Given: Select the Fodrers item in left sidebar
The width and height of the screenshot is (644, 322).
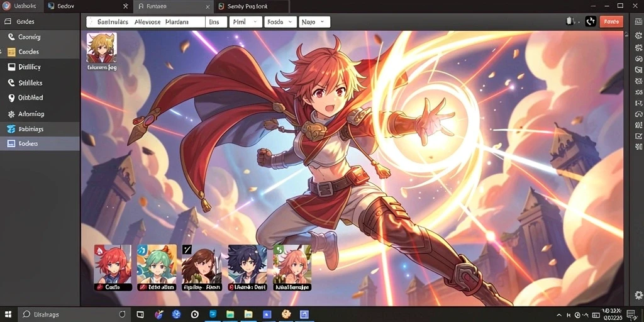Looking at the screenshot, I should pyautogui.click(x=40, y=143).
